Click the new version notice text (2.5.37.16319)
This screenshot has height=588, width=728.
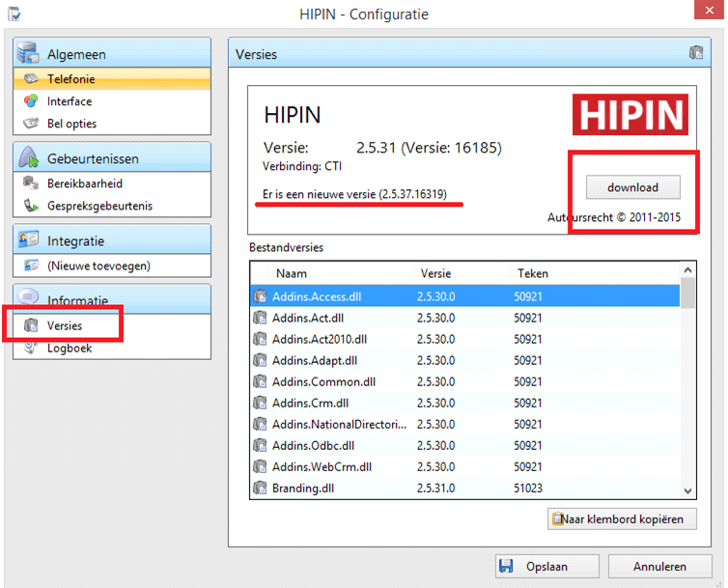point(354,194)
